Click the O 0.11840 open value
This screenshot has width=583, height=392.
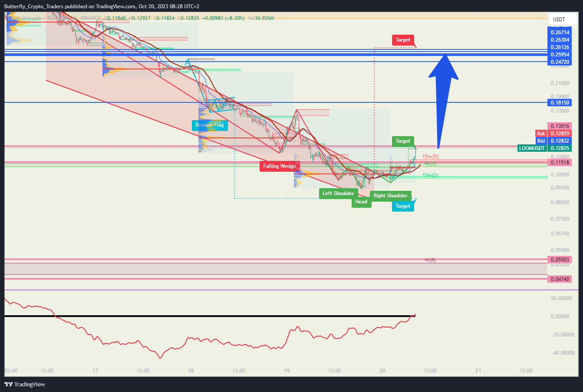click(114, 18)
